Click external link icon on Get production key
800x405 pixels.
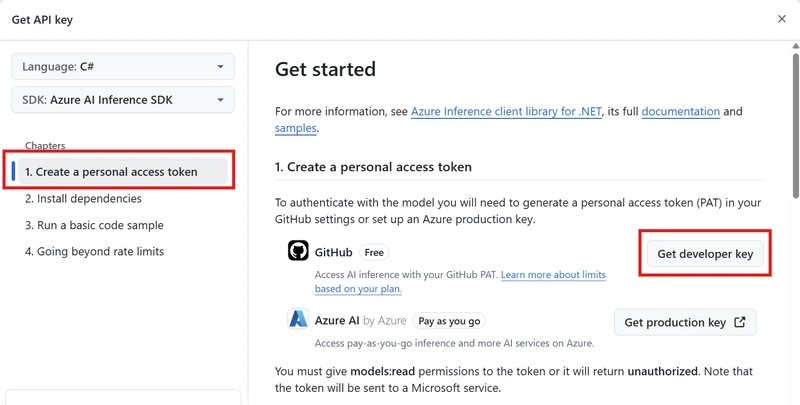click(740, 322)
